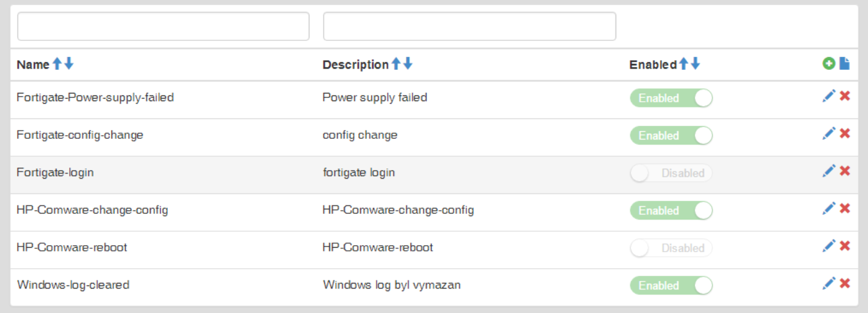Delete the Fortigate-config-change rule
Image resolution: width=868 pixels, height=313 pixels.
click(x=845, y=133)
